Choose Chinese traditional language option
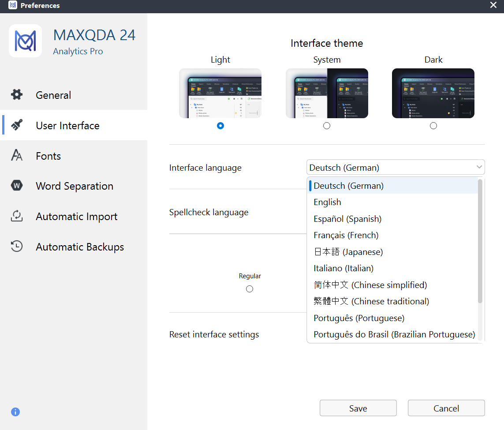Image resolution: width=504 pixels, height=430 pixels. point(393,302)
